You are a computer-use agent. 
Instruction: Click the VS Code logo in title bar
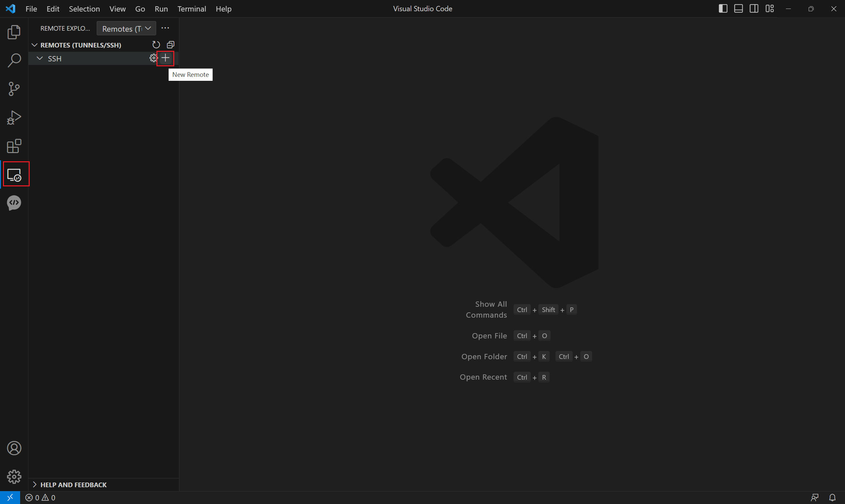(x=11, y=9)
